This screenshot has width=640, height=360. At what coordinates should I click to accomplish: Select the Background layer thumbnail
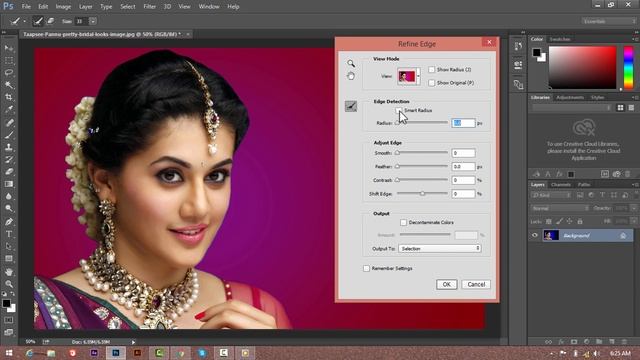pos(551,235)
